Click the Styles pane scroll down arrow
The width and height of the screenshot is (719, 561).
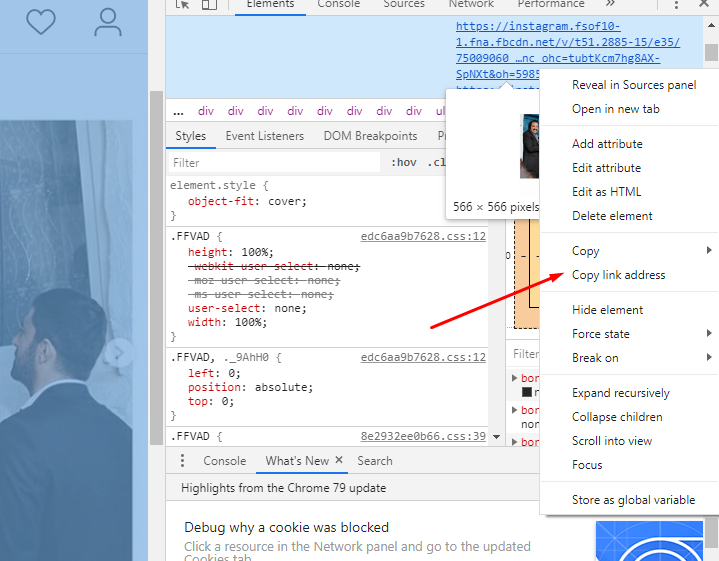(497, 437)
